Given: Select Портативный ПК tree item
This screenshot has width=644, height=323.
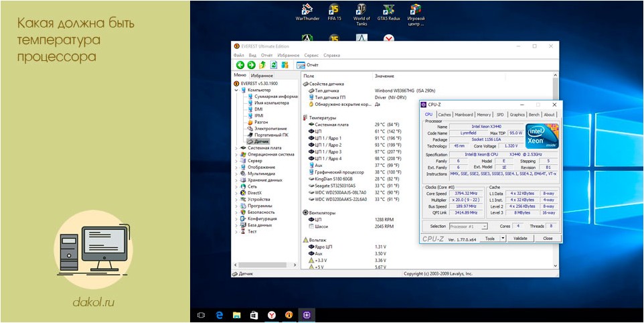Looking at the screenshot, I should 267,135.
